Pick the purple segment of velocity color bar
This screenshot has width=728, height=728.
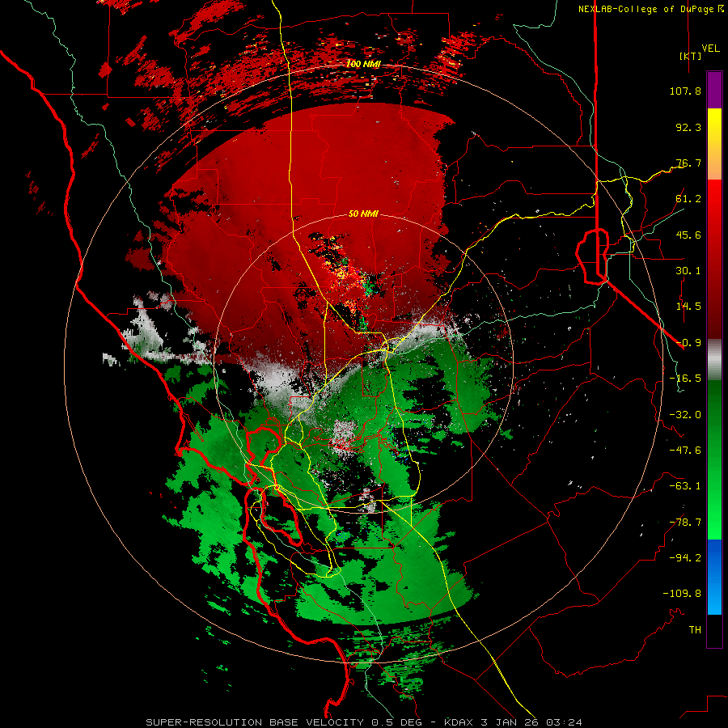pos(714,90)
